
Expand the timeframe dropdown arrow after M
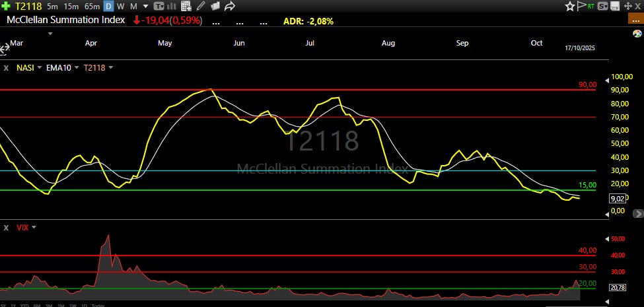pos(145,6)
